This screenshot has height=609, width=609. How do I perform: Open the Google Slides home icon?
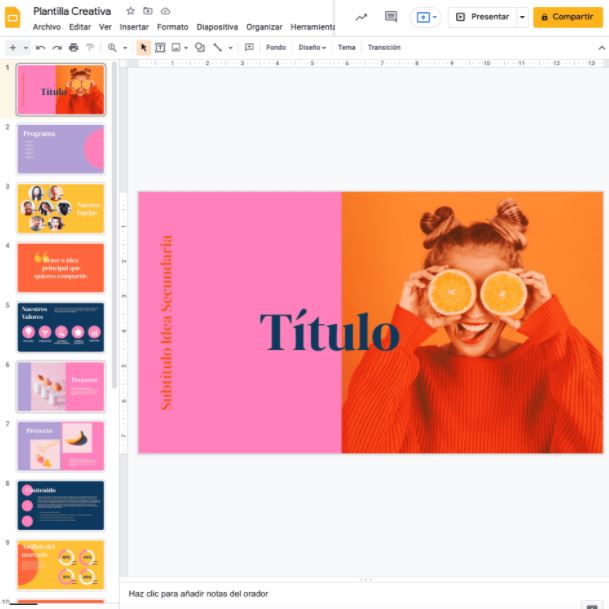12,18
